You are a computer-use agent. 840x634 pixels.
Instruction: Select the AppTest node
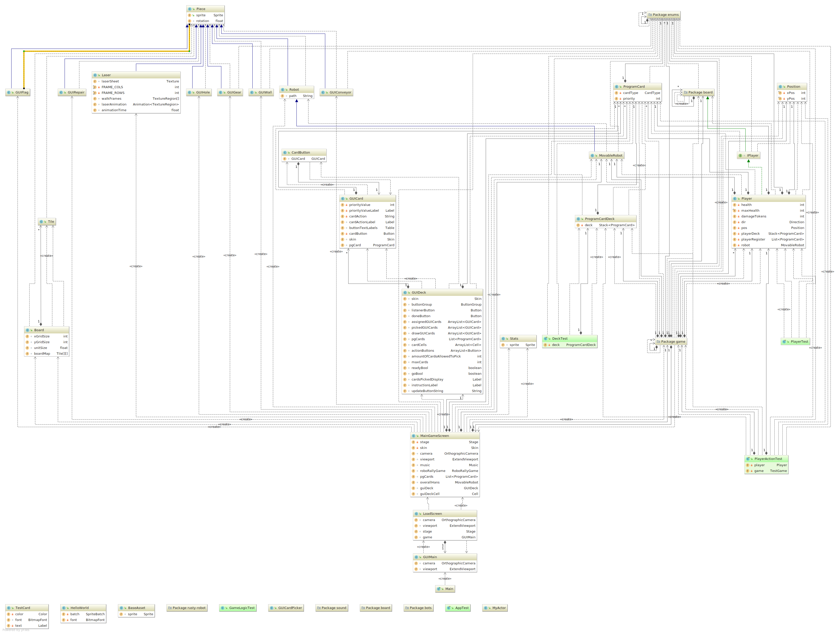pos(458,608)
